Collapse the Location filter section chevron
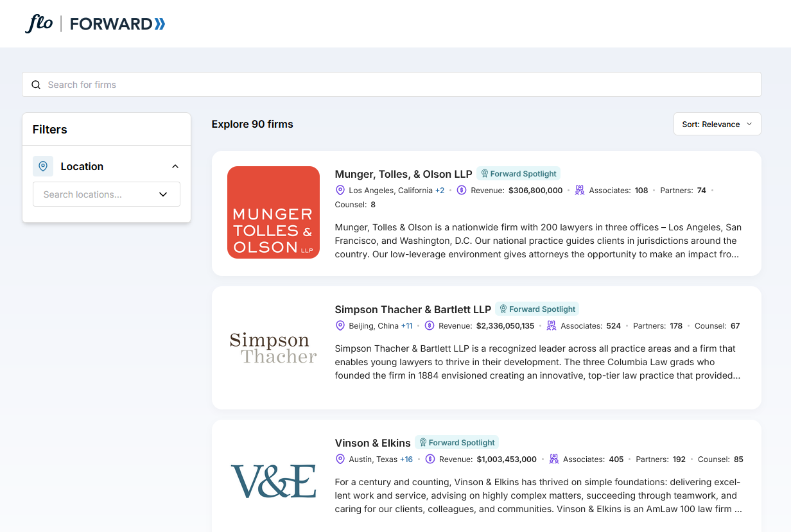791x532 pixels. [x=175, y=166]
